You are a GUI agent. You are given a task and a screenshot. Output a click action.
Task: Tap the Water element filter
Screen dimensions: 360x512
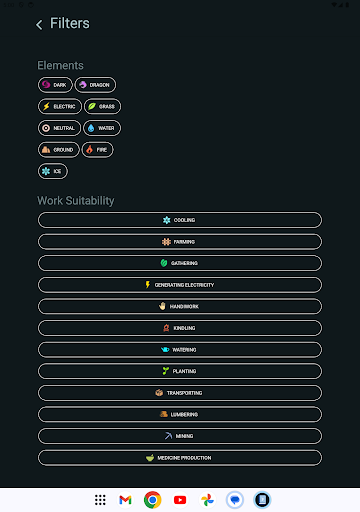[x=102, y=128]
